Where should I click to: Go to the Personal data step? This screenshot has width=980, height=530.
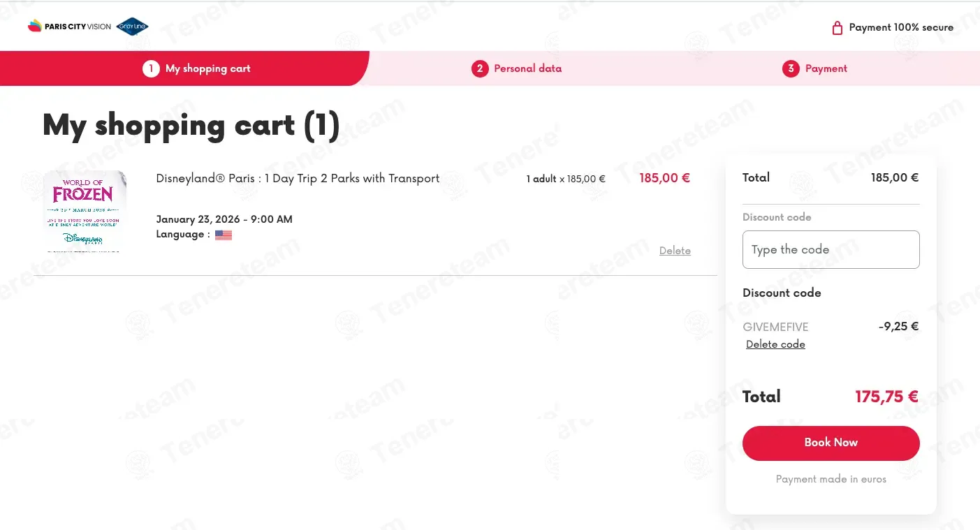527,68
